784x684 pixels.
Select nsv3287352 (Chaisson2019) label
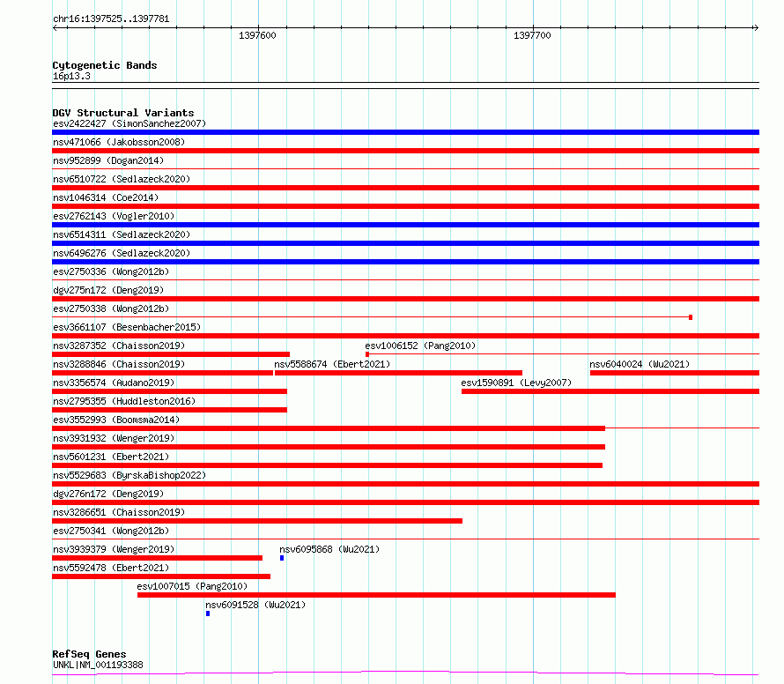(119, 346)
